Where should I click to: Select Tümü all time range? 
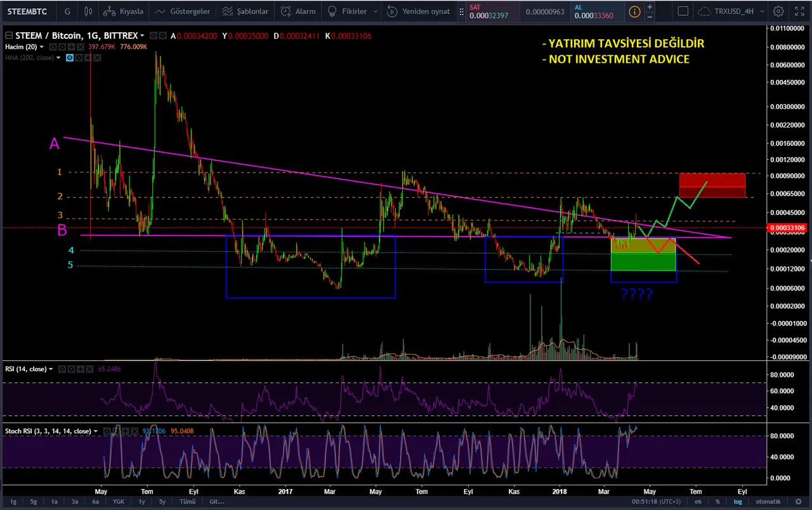[187, 501]
